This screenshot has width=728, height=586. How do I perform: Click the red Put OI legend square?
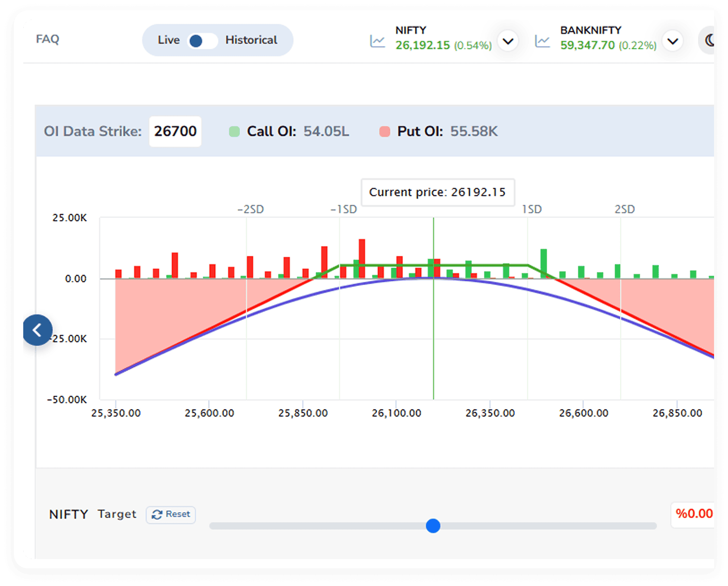click(384, 132)
